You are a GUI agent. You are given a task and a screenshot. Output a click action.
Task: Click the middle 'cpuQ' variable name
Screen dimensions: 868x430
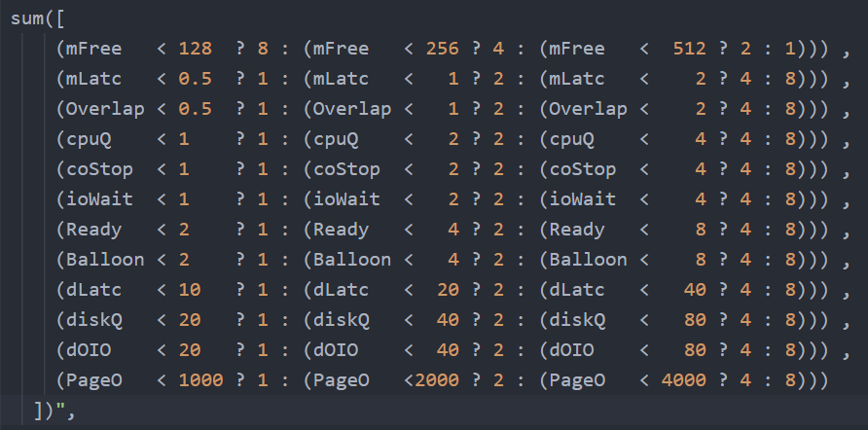(336, 139)
